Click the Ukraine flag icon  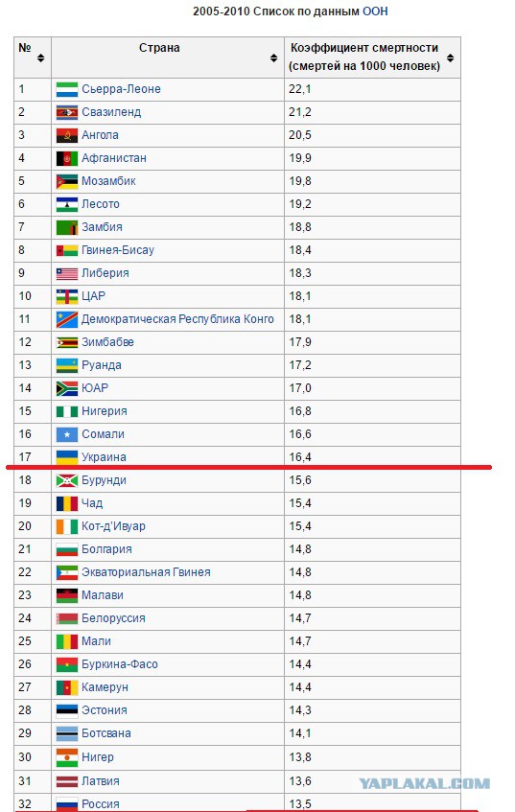[67, 457]
